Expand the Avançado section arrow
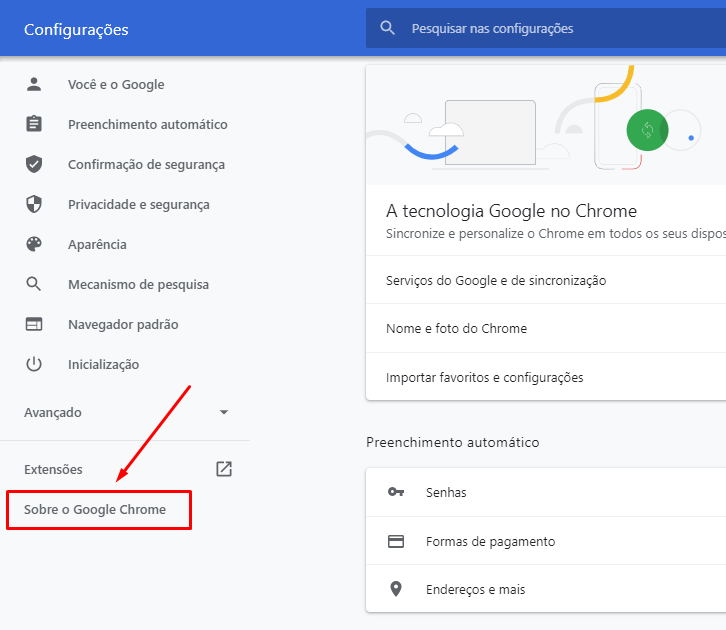The image size is (726, 630). [x=224, y=412]
